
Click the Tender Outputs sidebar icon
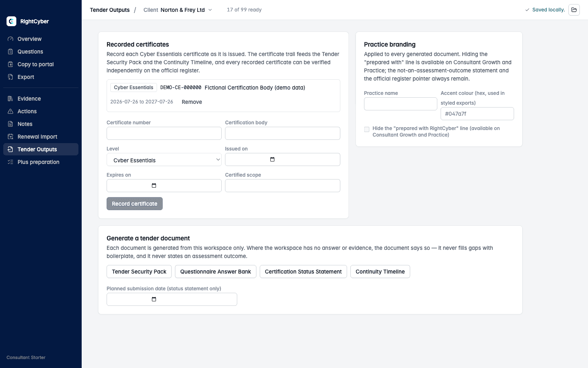(x=11, y=149)
